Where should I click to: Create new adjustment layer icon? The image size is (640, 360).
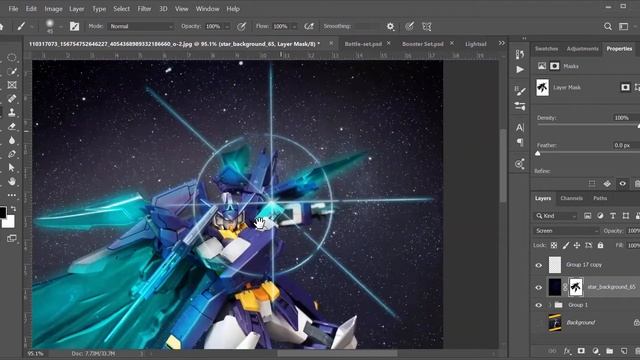(x=596, y=351)
